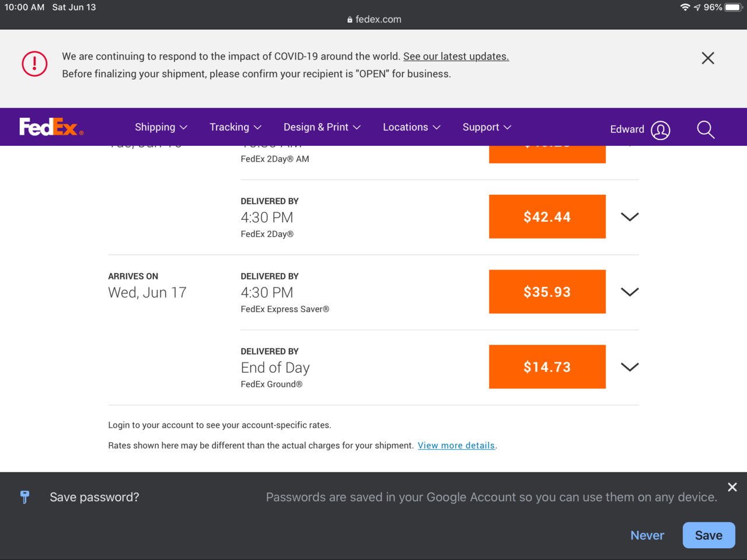Click the Edward account name
The image size is (747, 560).
(x=627, y=129)
